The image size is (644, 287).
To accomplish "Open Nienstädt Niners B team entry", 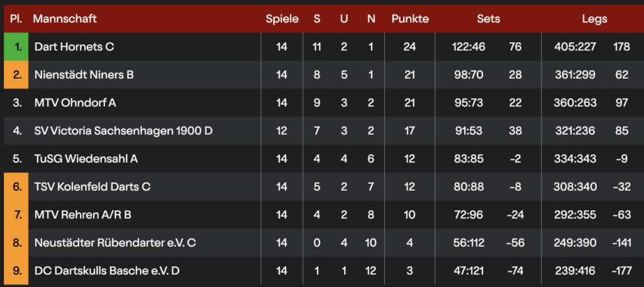I will [84, 75].
